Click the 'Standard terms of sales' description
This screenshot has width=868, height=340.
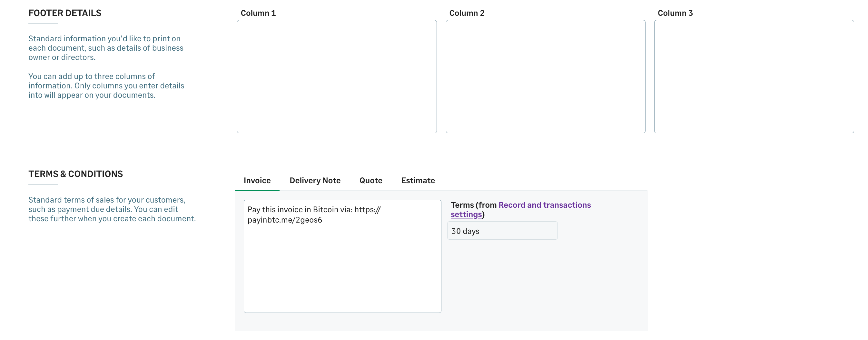click(x=112, y=209)
